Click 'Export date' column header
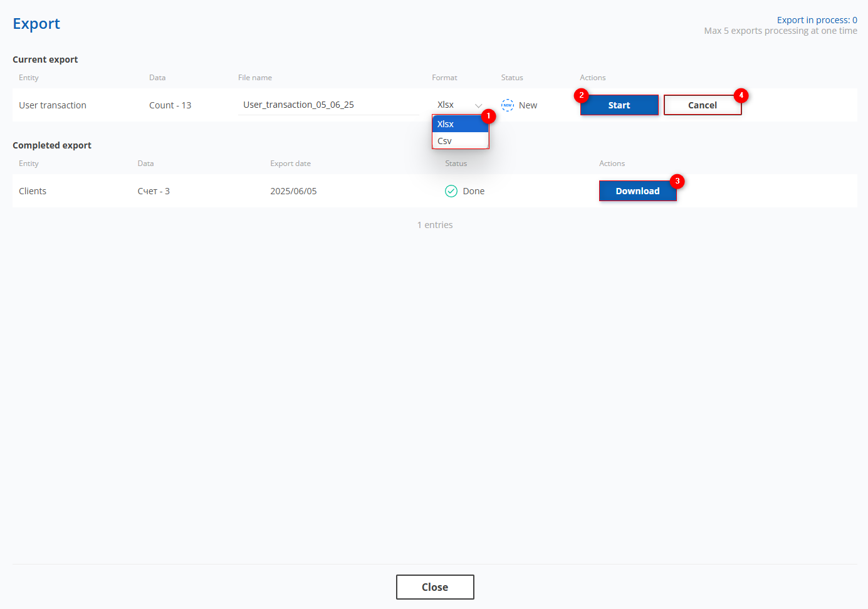The height and width of the screenshot is (609, 868). 290,164
